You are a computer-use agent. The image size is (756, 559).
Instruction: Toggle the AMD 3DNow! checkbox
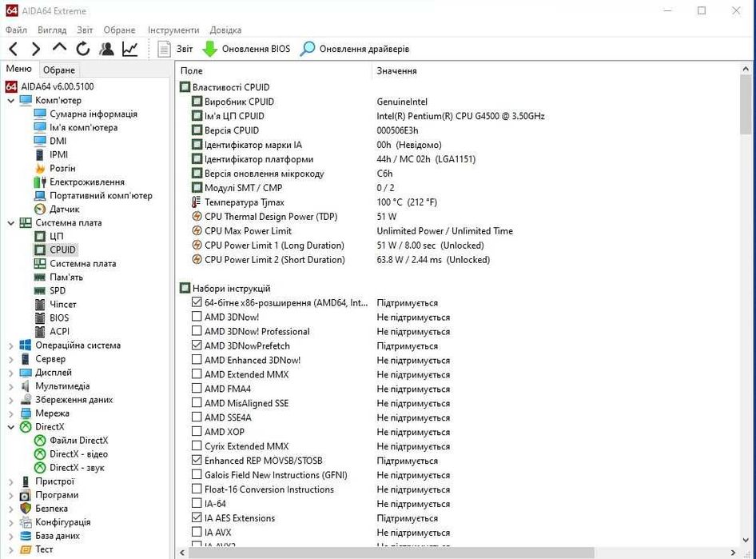[x=197, y=317]
